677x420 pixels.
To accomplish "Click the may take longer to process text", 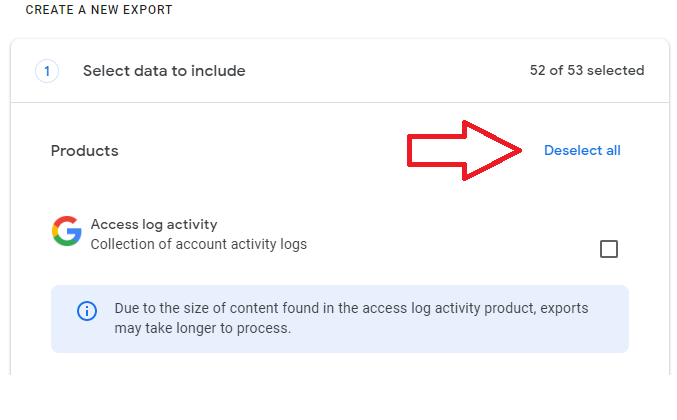I will (x=202, y=328).
